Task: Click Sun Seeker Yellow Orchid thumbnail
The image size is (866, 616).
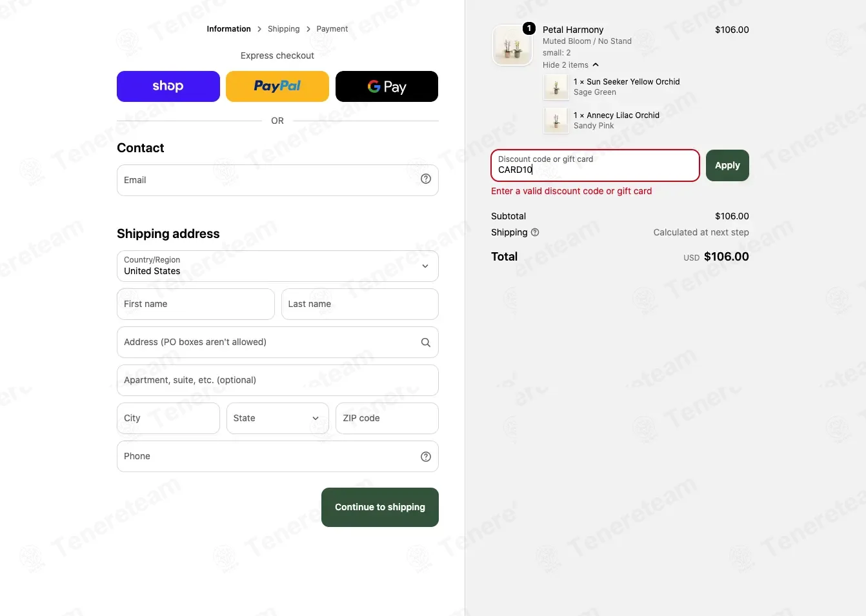Action: click(556, 87)
